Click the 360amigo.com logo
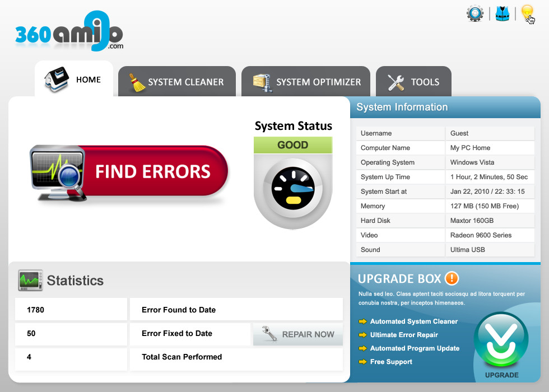 69,31
